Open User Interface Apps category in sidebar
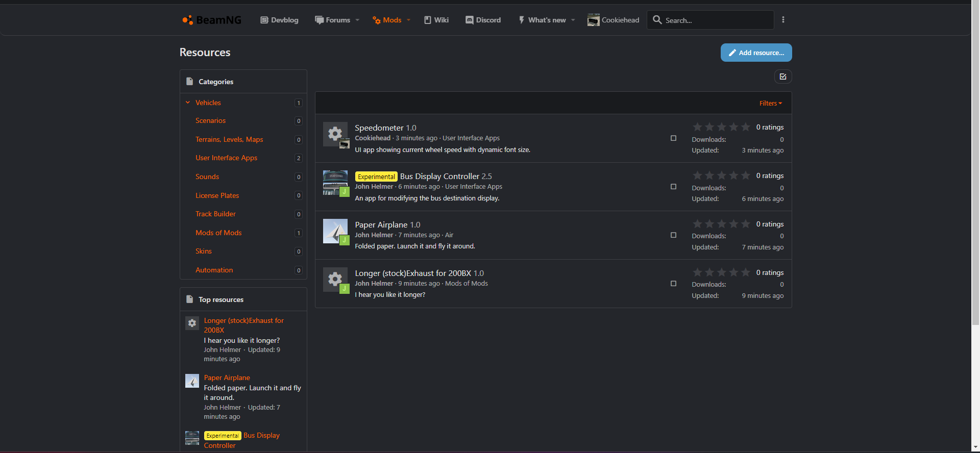 point(226,158)
